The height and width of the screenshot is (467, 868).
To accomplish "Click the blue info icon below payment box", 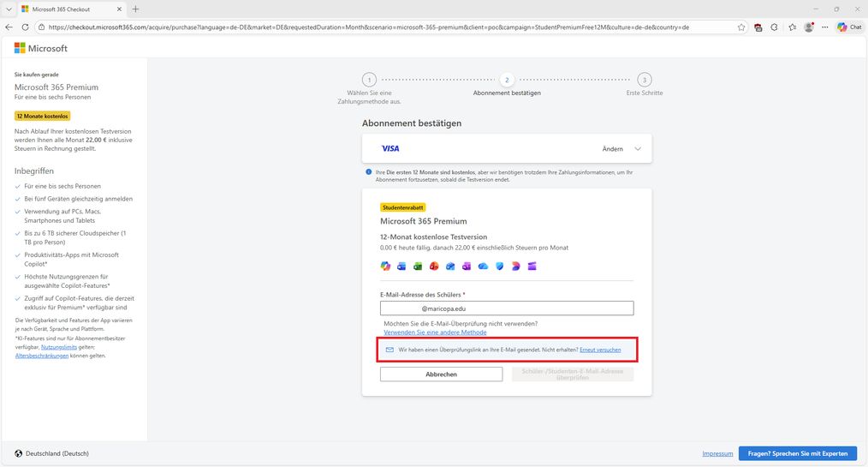I will pyautogui.click(x=369, y=172).
